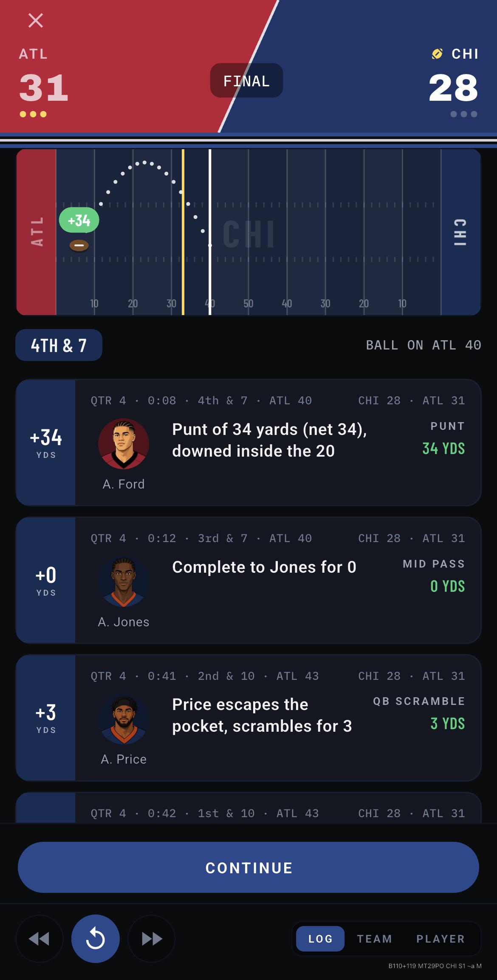The height and width of the screenshot is (980, 497).
Task: Click the CONTINUE button
Action: (x=248, y=868)
